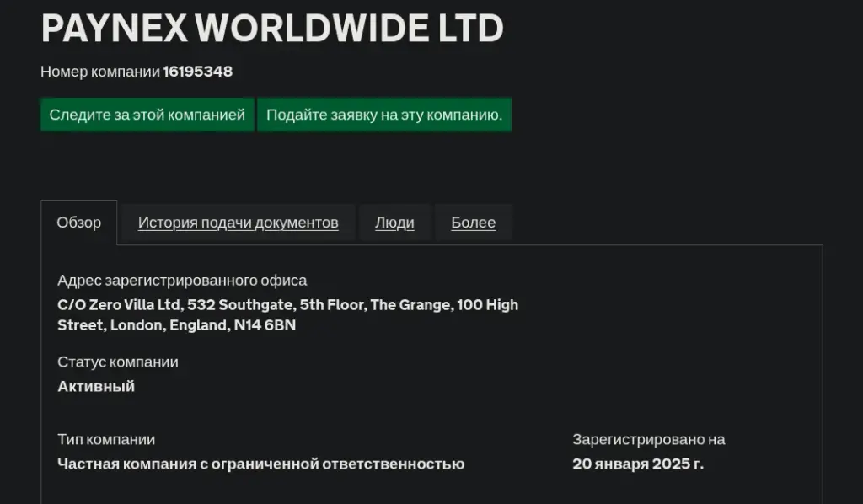Click the 'Номер компании' label

point(100,72)
